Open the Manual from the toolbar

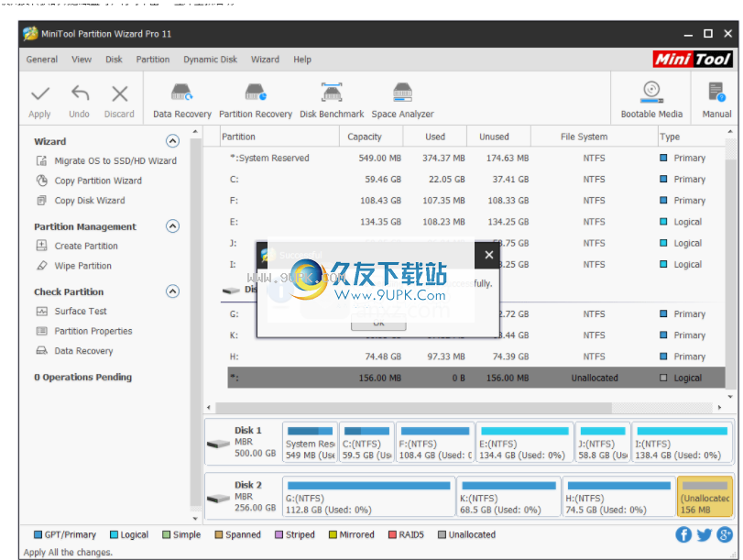coord(716,100)
